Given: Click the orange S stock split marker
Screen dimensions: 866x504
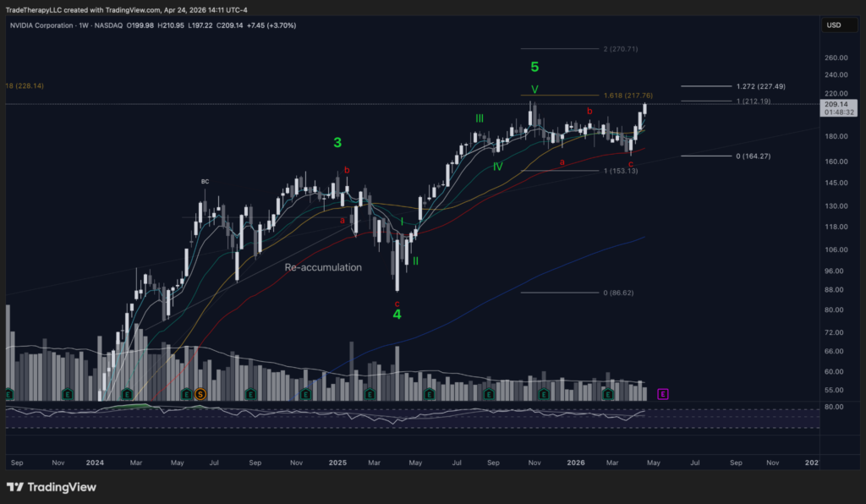Looking at the screenshot, I should 200,394.
